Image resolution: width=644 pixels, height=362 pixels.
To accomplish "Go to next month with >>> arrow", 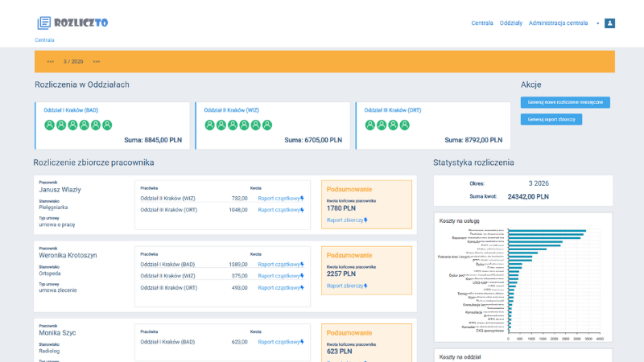I will tap(96, 62).
